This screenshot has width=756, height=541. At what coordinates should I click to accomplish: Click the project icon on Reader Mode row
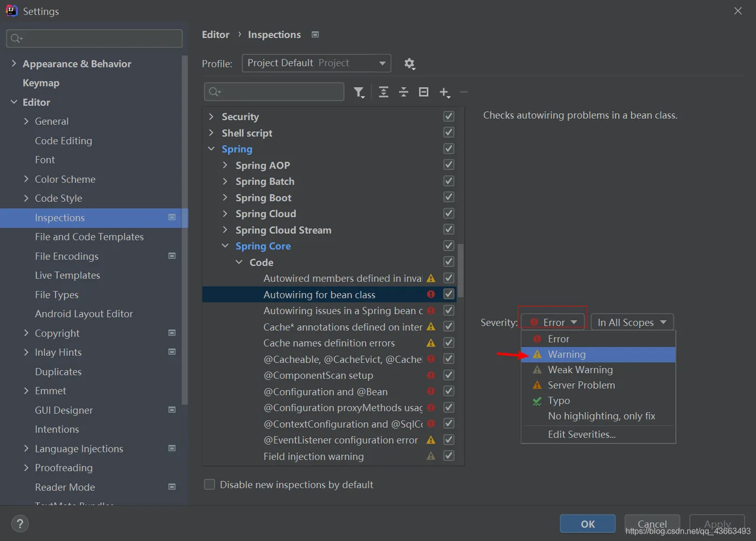[x=172, y=487]
